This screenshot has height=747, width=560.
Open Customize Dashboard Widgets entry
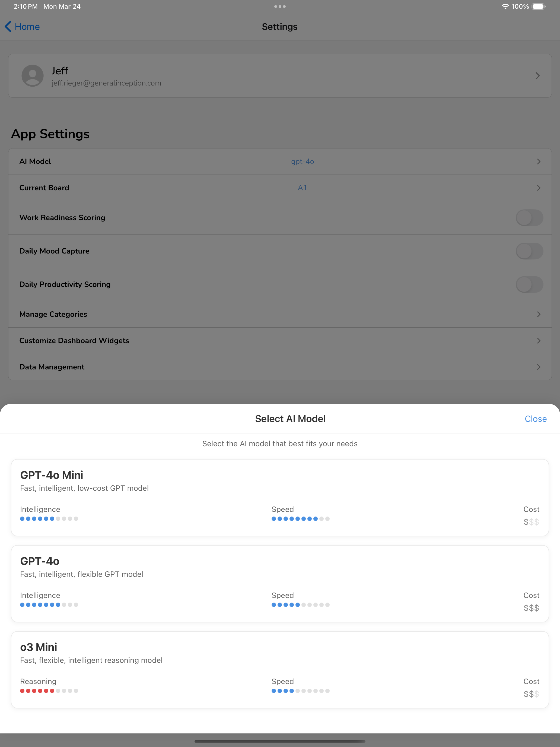[x=280, y=340]
